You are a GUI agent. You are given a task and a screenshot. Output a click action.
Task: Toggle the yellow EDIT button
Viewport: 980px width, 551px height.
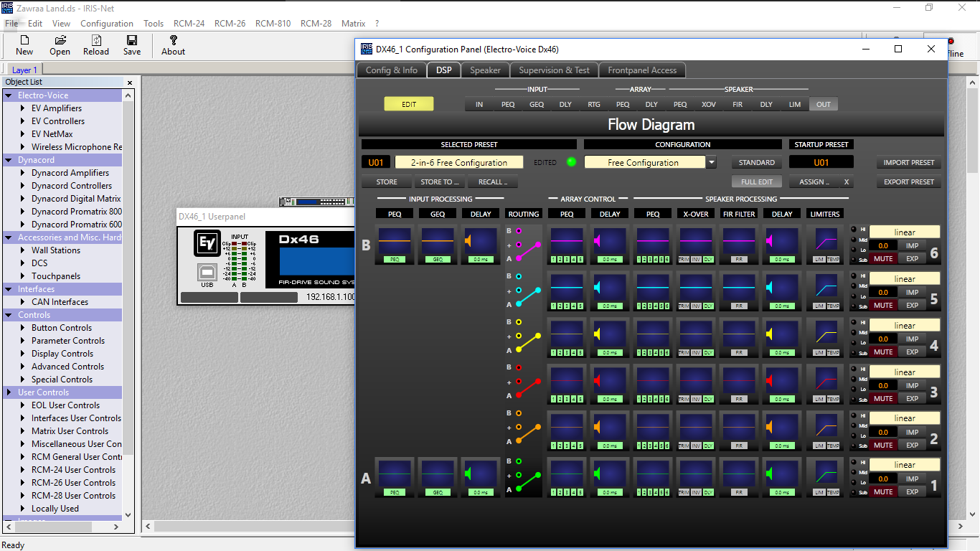409,104
